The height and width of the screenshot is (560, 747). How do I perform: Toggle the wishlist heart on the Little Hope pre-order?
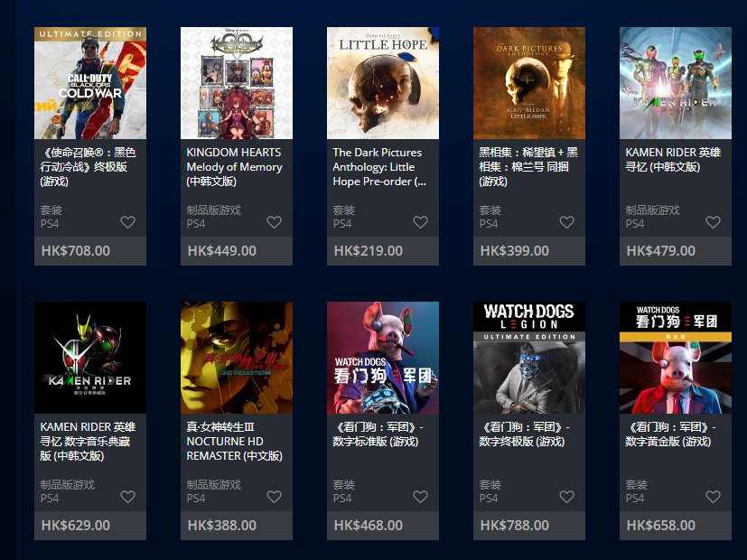click(x=420, y=222)
